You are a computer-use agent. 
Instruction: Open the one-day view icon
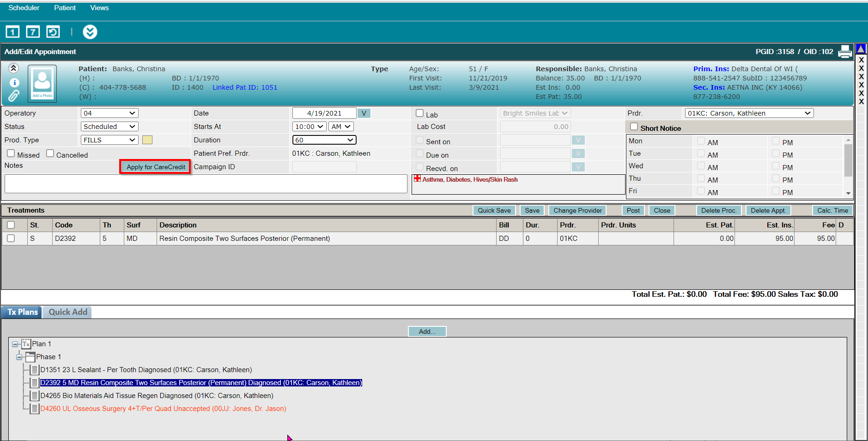pyautogui.click(x=12, y=32)
